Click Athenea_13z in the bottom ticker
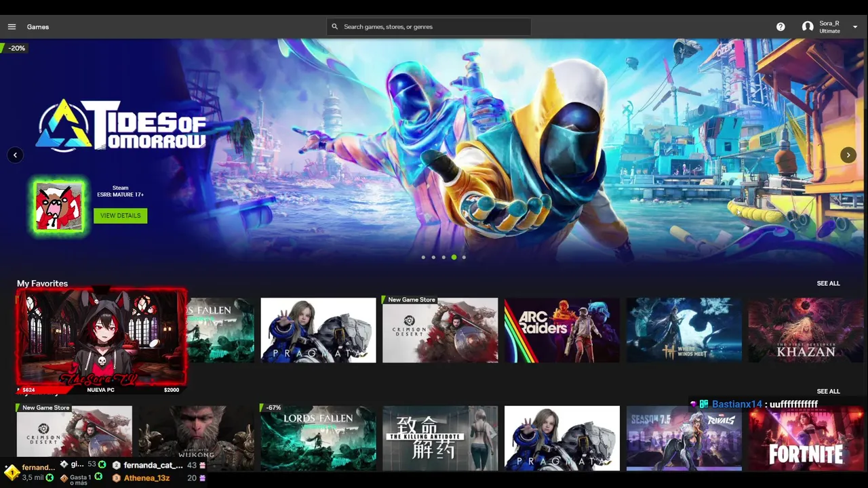868x488 pixels. click(146, 478)
